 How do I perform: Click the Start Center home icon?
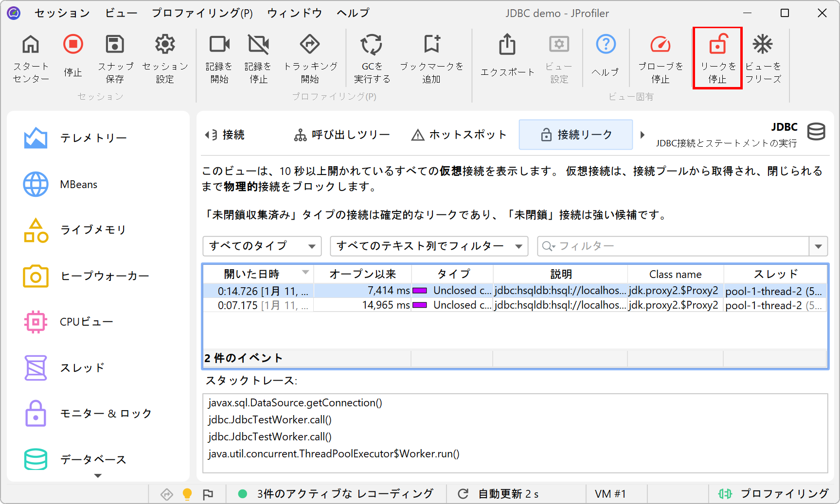(31, 45)
